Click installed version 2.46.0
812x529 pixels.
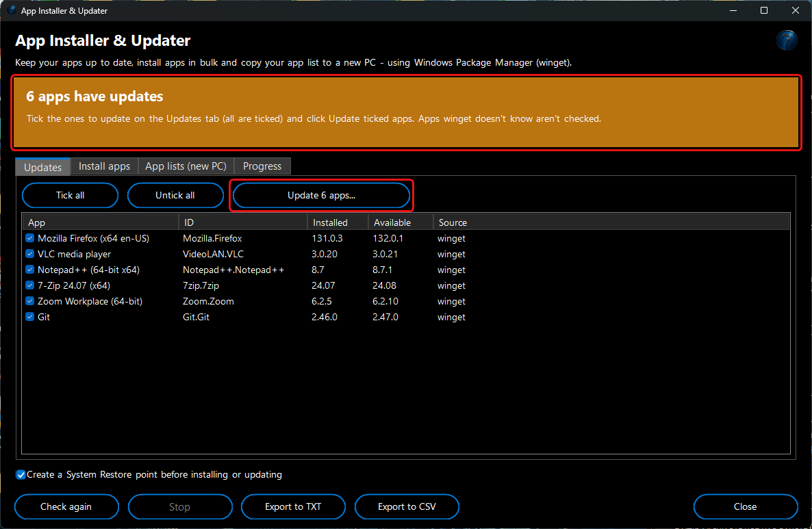pos(325,317)
